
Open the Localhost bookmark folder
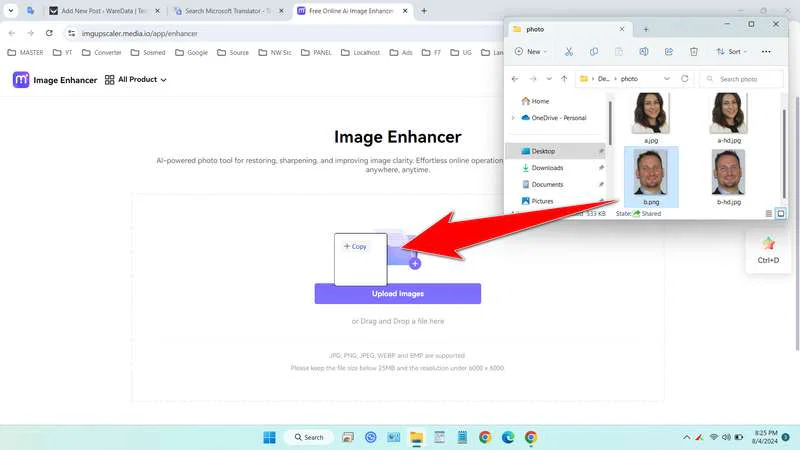tap(361, 53)
